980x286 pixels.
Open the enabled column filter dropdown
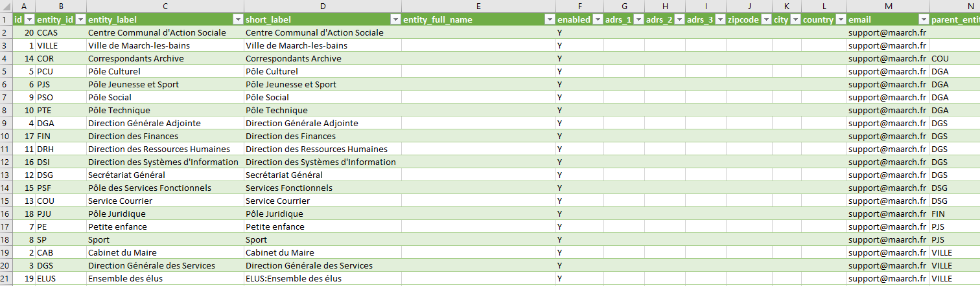(597, 20)
